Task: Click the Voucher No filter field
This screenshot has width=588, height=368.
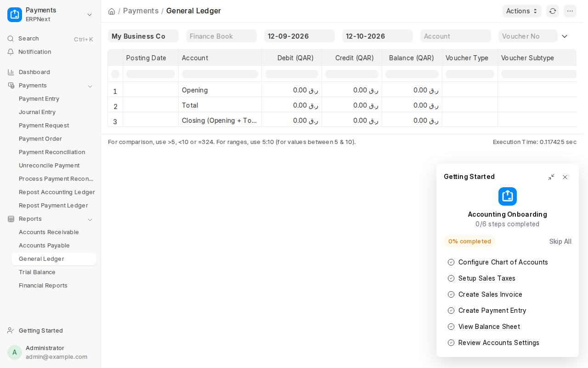Action: 528,36
